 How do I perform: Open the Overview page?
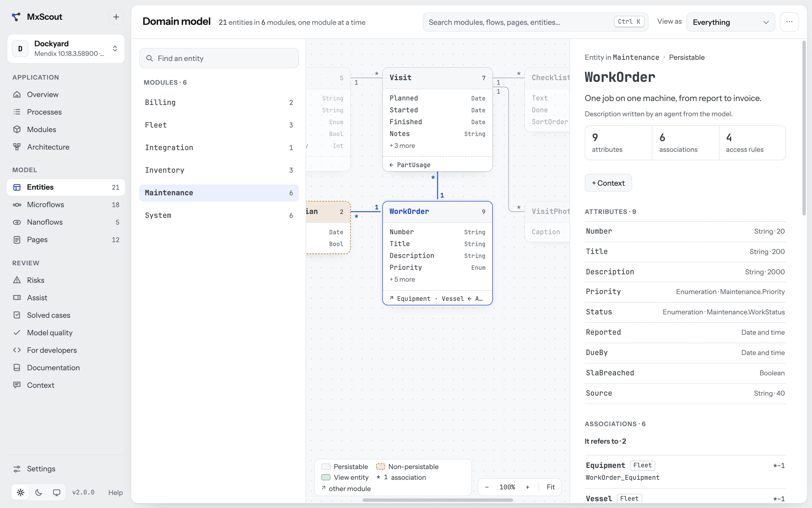pyautogui.click(x=66, y=95)
